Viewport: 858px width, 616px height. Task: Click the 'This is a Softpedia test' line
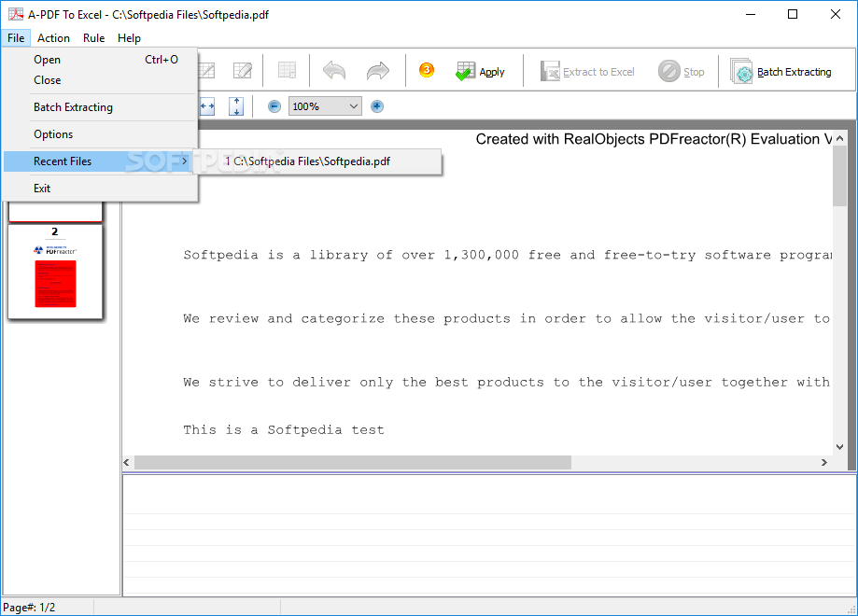coord(284,430)
